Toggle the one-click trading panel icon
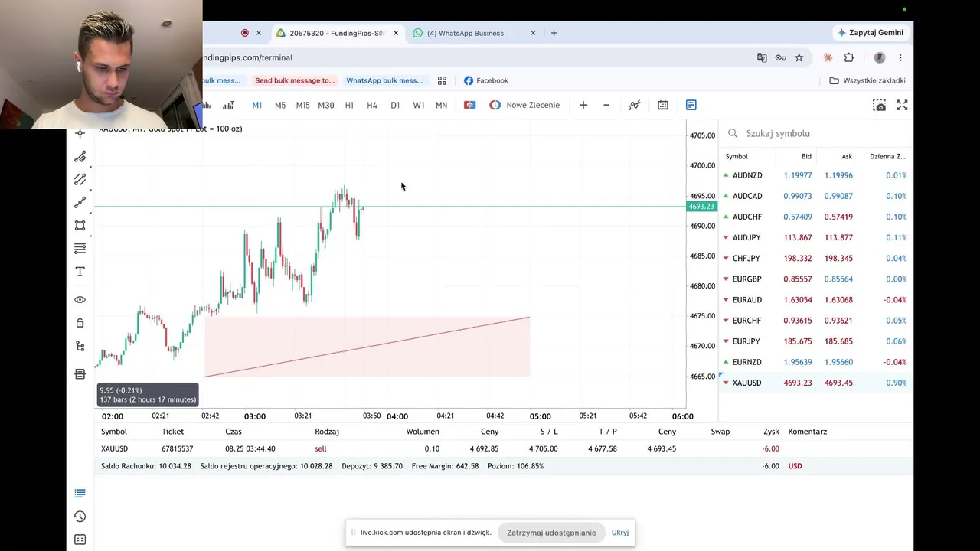 [470, 105]
